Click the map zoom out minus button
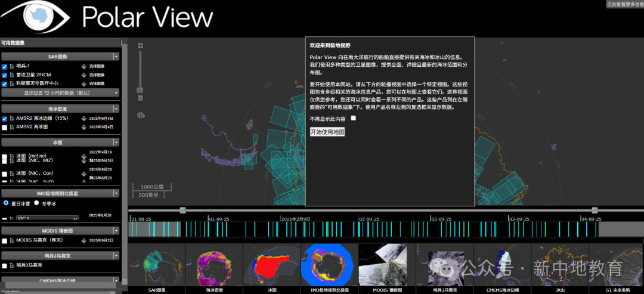The height and width of the screenshot is (294, 644). (140, 98)
